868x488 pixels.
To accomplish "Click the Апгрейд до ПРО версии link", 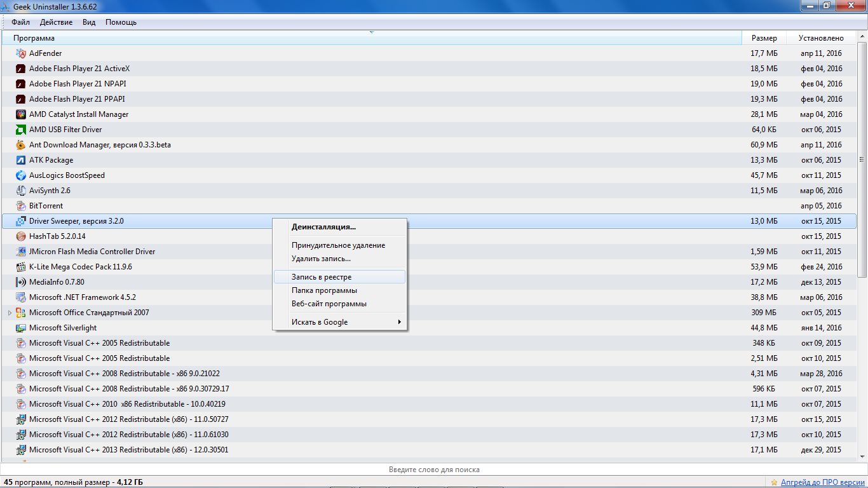I will 822,482.
